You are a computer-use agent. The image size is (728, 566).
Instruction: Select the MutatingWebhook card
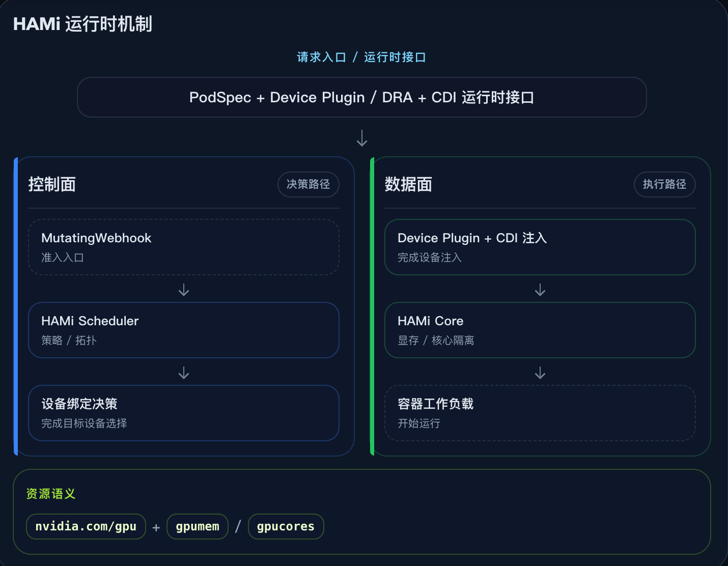[184, 247]
